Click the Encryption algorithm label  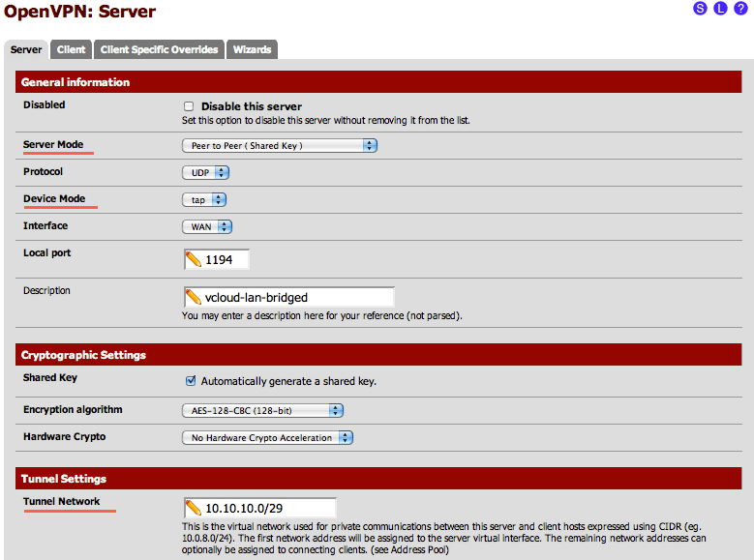(73, 409)
